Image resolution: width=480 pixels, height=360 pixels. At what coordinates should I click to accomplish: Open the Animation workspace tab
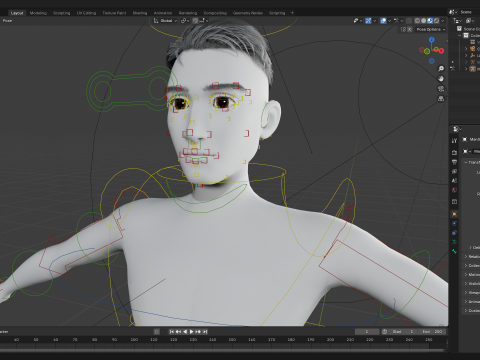click(x=163, y=13)
